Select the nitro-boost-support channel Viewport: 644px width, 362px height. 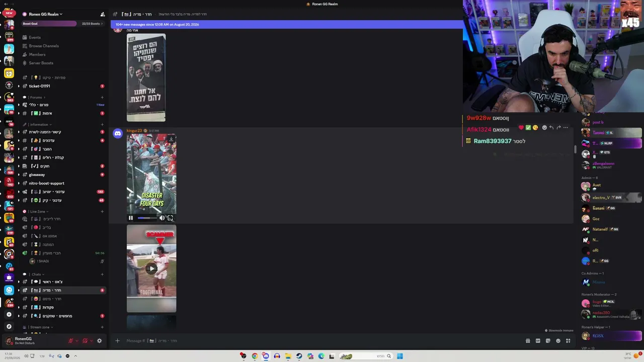46,183
